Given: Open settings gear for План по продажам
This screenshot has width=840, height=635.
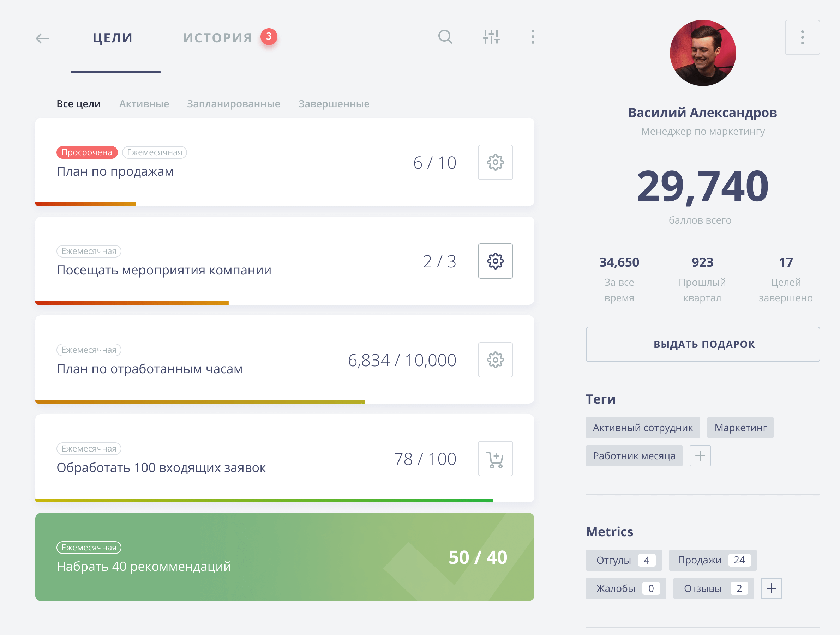Looking at the screenshot, I should (495, 162).
